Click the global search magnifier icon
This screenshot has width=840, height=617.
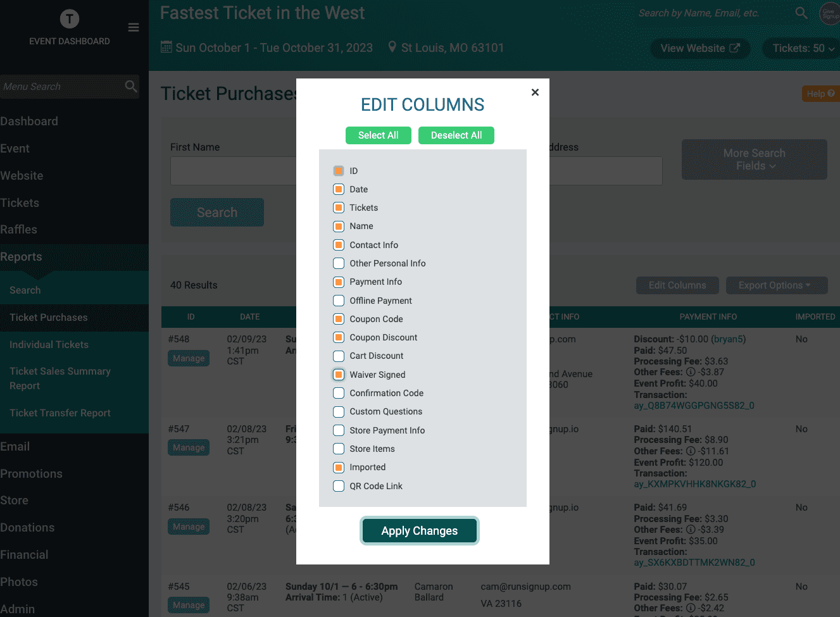point(801,13)
